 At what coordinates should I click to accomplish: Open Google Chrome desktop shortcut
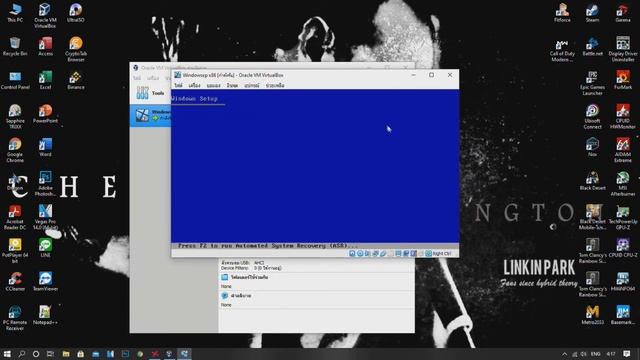click(x=15, y=150)
